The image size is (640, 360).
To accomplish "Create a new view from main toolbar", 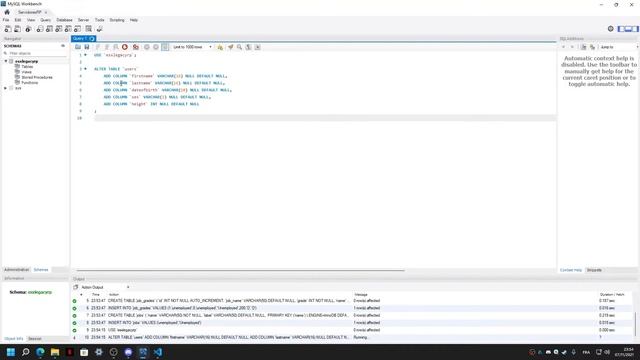I will [58, 29].
